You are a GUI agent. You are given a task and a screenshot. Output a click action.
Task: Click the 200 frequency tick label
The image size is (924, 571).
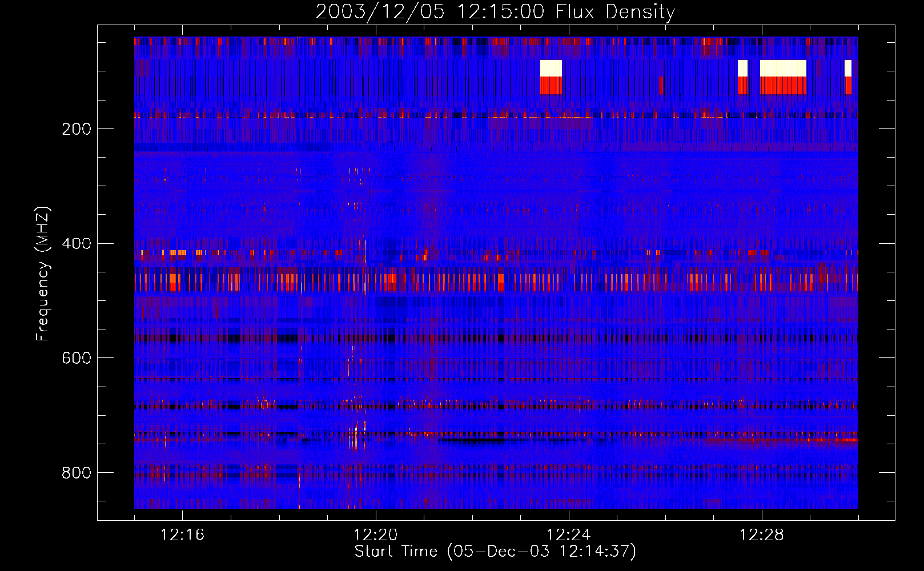[77, 129]
